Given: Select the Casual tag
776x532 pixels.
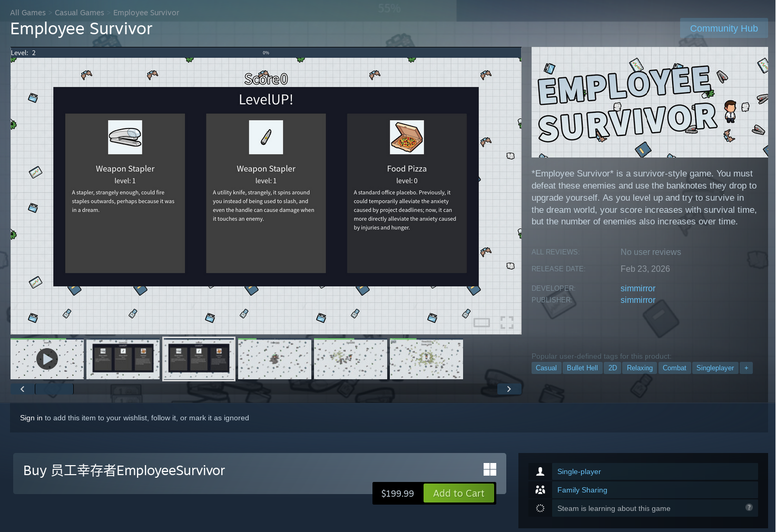Looking at the screenshot, I should coord(546,368).
